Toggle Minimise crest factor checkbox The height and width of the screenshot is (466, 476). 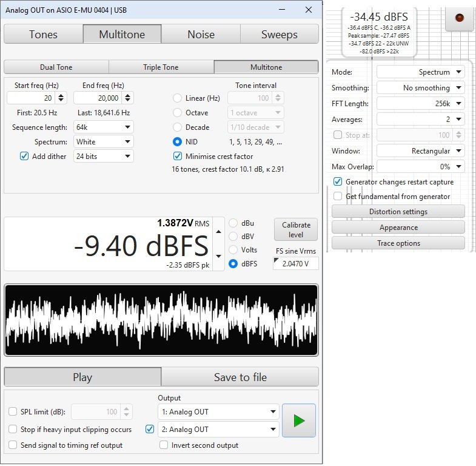pos(177,156)
